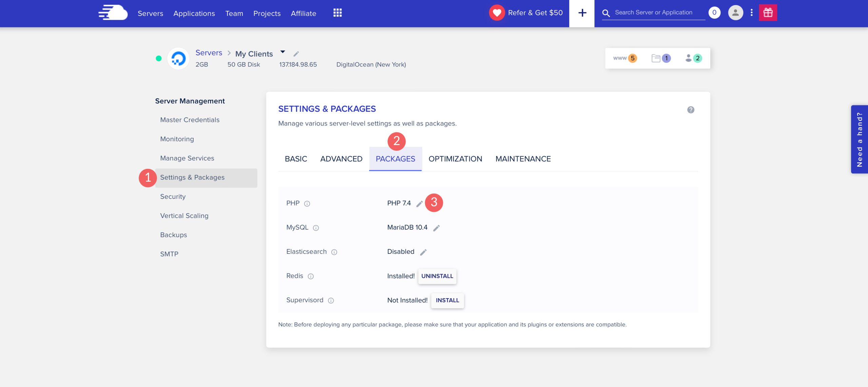Click the RunCloud logo icon in navbar

click(111, 13)
